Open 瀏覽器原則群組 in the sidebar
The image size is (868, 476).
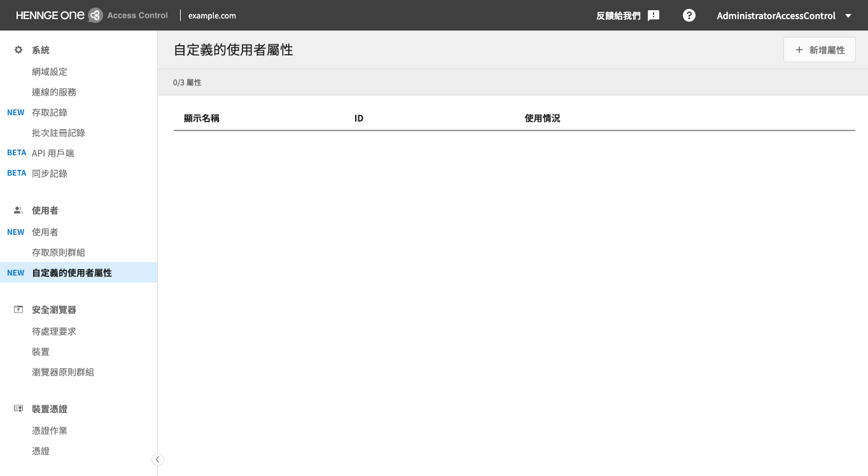(x=63, y=372)
